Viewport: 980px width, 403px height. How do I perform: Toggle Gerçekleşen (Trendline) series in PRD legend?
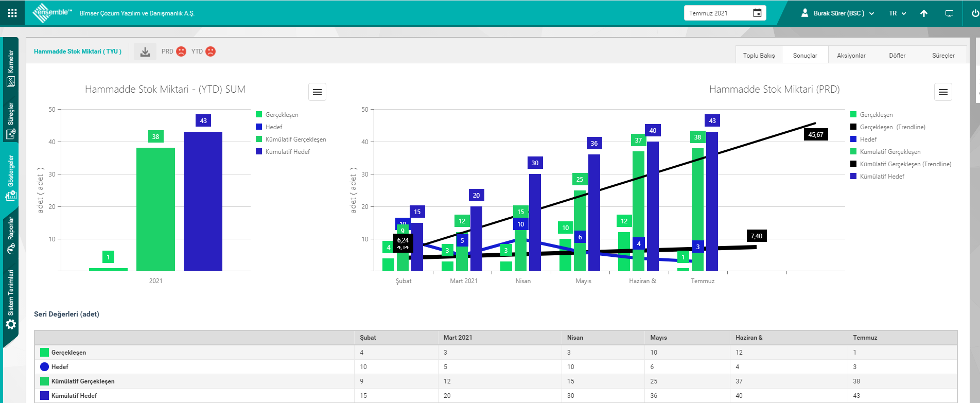coord(892,127)
